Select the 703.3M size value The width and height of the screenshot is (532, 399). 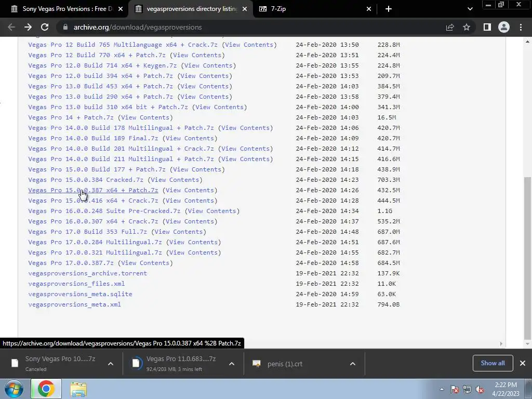[389, 180]
